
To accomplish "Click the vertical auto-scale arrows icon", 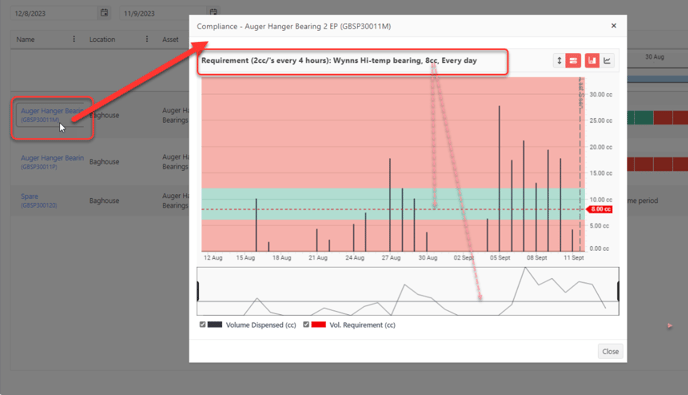I will pyautogui.click(x=559, y=61).
